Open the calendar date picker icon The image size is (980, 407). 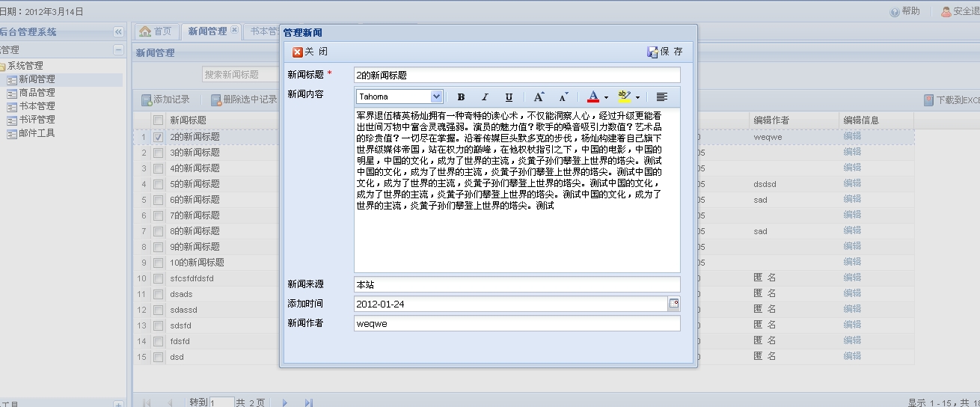[x=674, y=304]
